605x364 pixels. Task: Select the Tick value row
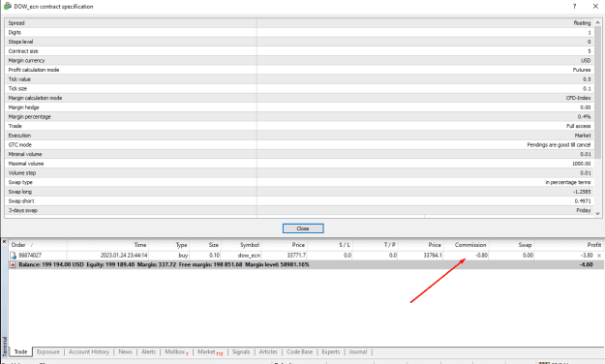299,79
